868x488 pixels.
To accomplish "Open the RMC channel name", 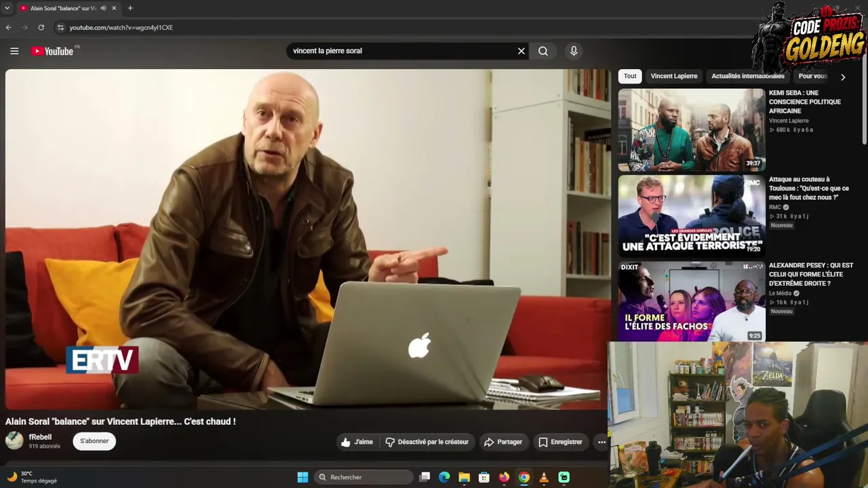I will pos(775,207).
